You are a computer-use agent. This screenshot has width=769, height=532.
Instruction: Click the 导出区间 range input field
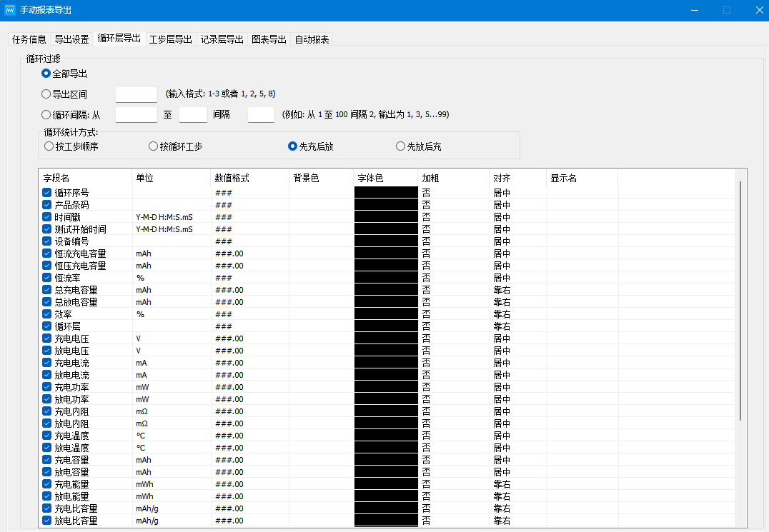[137, 94]
